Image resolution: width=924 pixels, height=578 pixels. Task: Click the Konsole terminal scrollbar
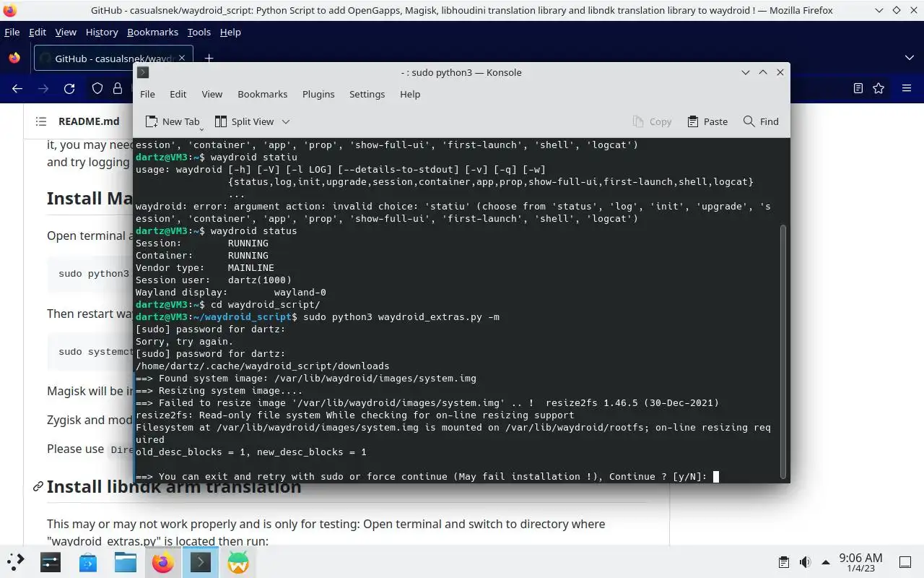(x=783, y=351)
